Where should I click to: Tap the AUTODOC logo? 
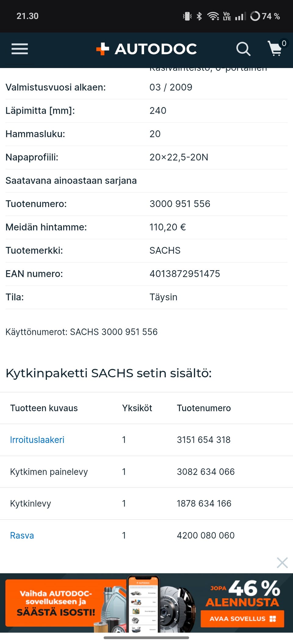coord(147,49)
